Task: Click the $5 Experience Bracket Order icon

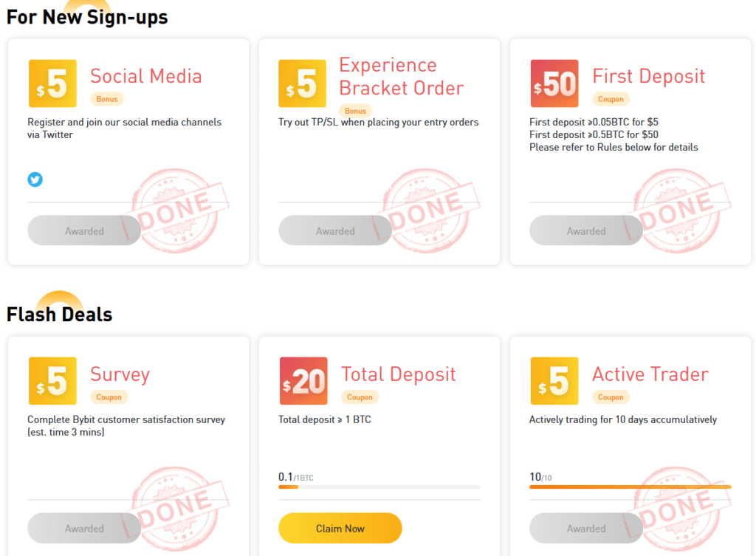Action: click(x=303, y=83)
